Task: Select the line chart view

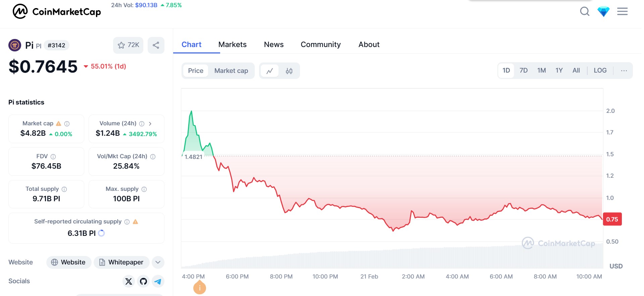Action: (x=270, y=71)
